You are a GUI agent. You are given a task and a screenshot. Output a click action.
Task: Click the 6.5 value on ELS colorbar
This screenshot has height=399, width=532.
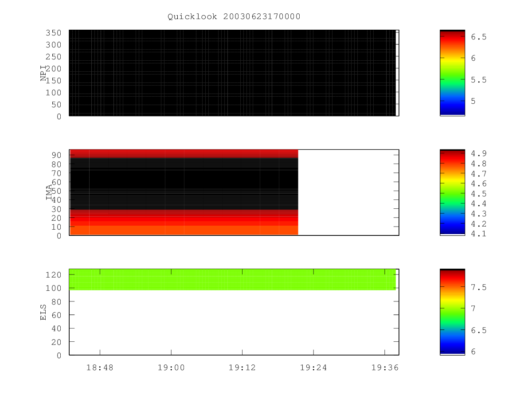[x=479, y=330]
